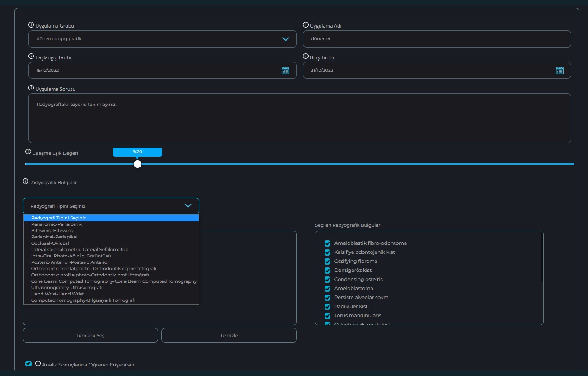Click info icon beside Uygulama Grubu
This screenshot has width=588, height=376.
31,25
